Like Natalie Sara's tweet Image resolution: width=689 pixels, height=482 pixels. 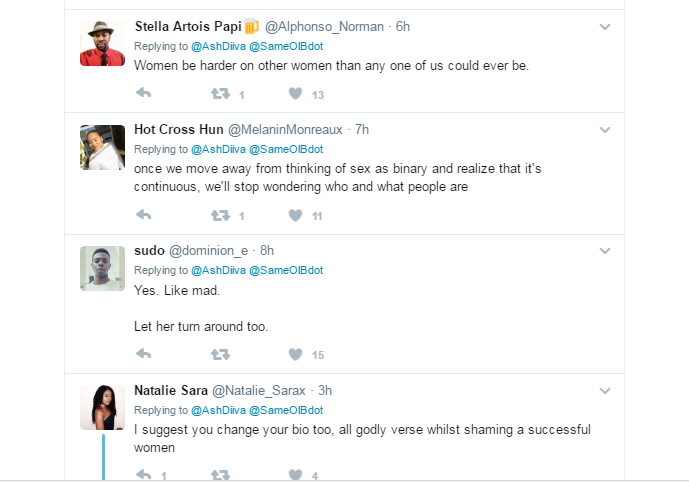pyautogui.click(x=295, y=475)
